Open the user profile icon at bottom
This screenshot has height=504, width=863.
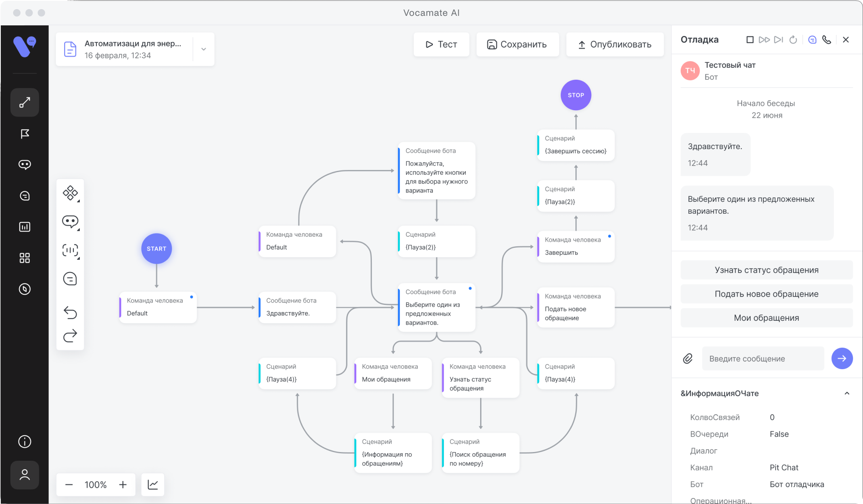[25, 475]
